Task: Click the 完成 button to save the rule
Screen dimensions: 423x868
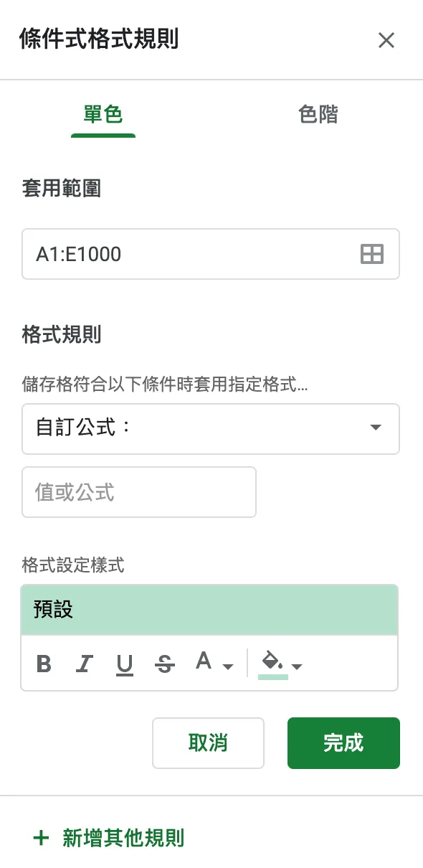Action: point(343,743)
